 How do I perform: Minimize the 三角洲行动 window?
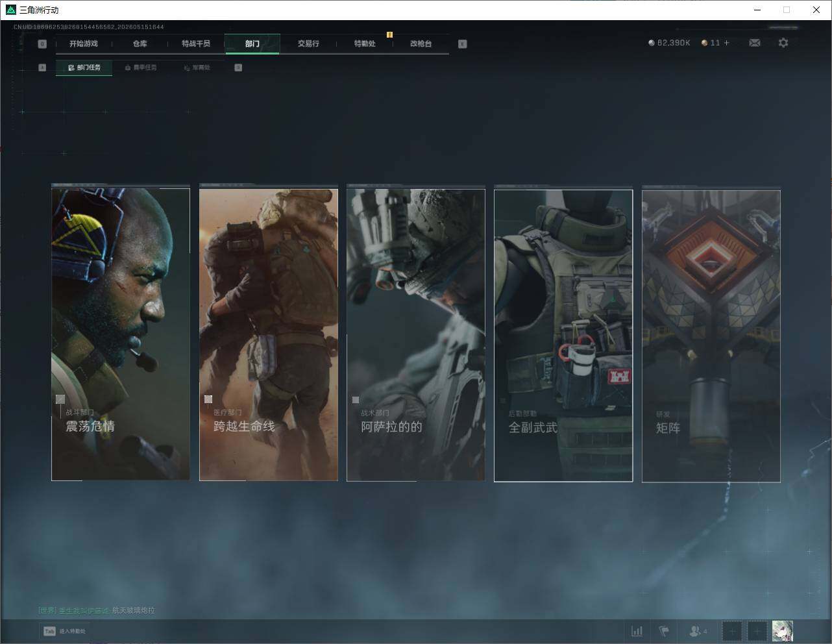(x=757, y=10)
